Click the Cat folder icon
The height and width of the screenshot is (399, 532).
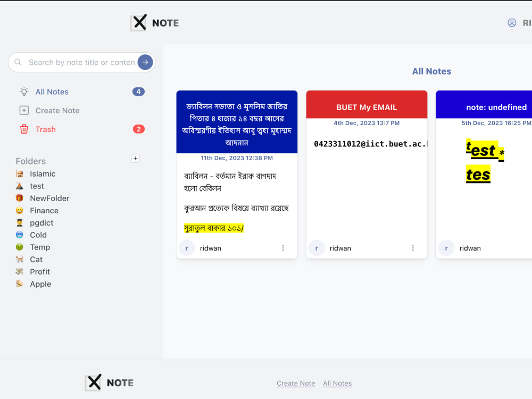[x=20, y=260]
